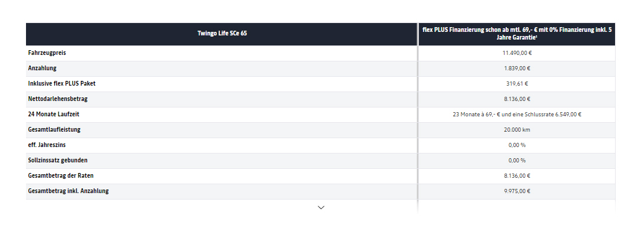Select the Sollzinssatz gebunden label
Image resolution: width=644 pixels, height=235 pixels.
pos(58,161)
